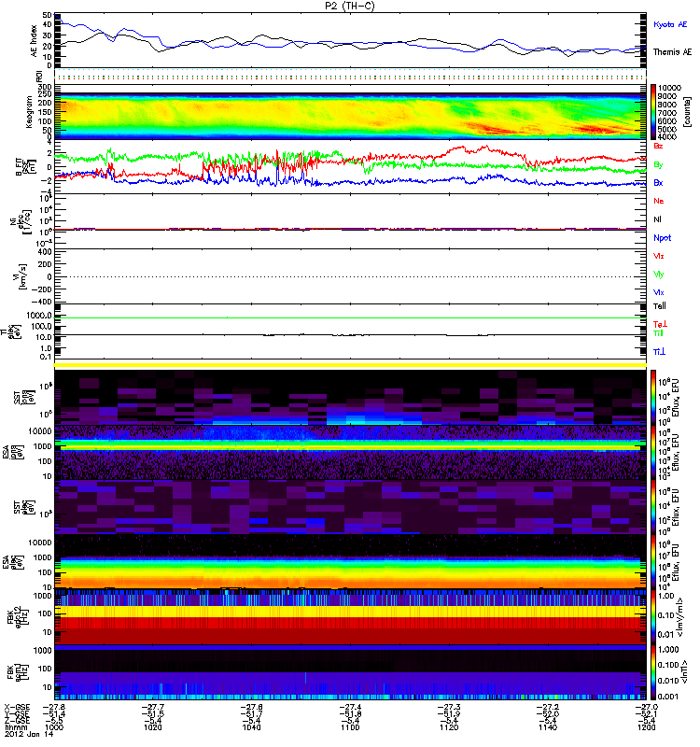Click the '50' tick on AE Index axis
Viewport: 700px width, 747px height.
pyautogui.click(x=48, y=15)
